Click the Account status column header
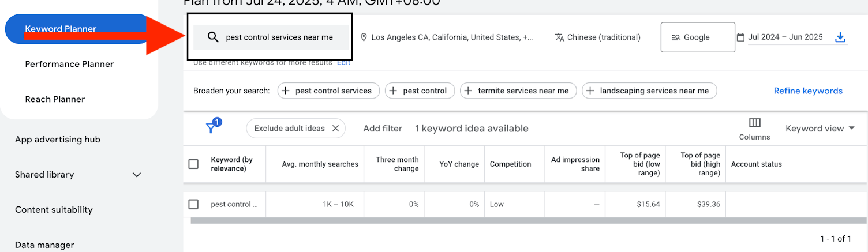This screenshot has height=252, width=868. pos(756,164)
